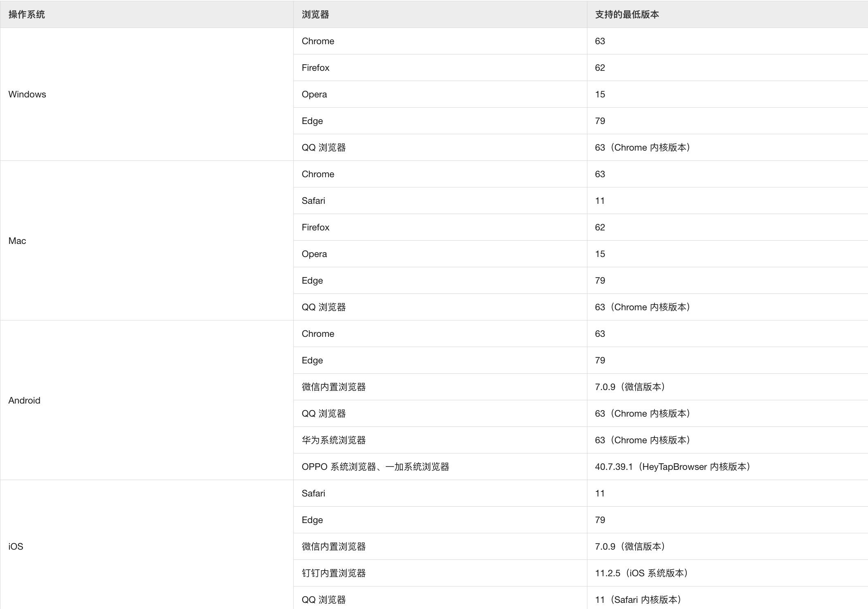Click the OPPO 系统浏览器、一加系统浏览器 cell
The height and width of the screenshot is (609, 868).
(376, 467)
